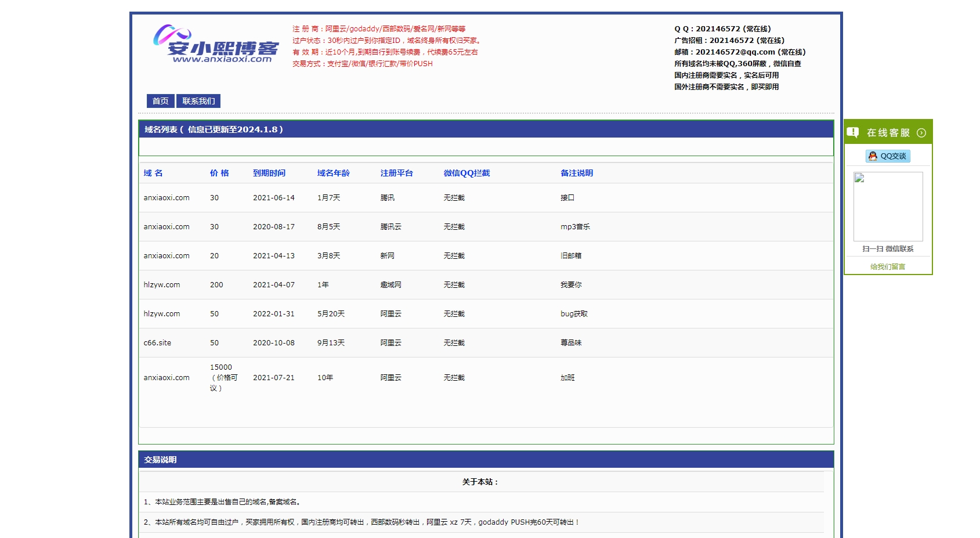Click the 15000 (价格可议) price cell
The height and width of the screenshot is (538, 980).
[224, 378]
